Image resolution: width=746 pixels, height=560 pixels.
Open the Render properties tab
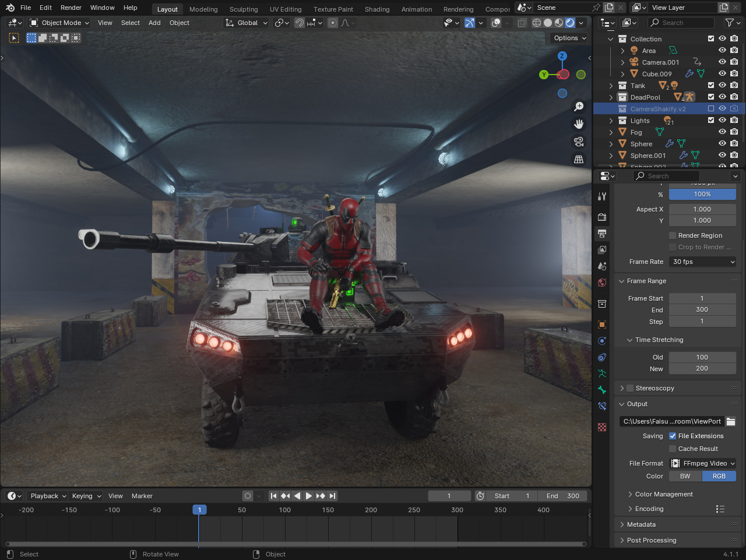tap(602, 217)
